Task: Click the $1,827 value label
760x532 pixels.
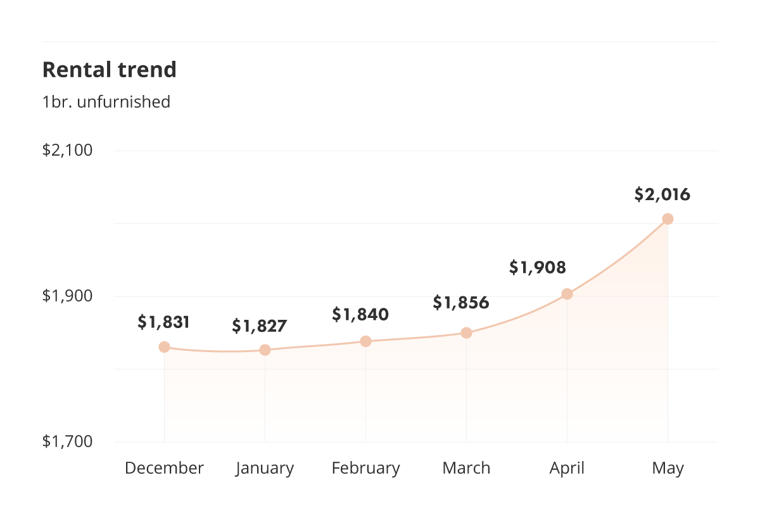Action: point(260,326)
